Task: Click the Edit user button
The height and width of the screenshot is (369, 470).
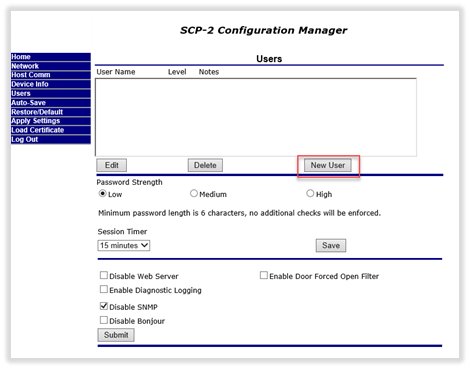Action: tap(112, 165)
